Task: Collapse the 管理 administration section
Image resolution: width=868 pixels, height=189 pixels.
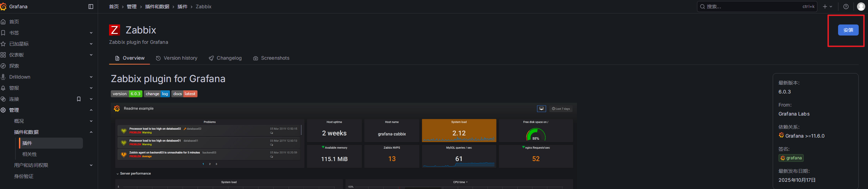Action: [x=91, y=110]
